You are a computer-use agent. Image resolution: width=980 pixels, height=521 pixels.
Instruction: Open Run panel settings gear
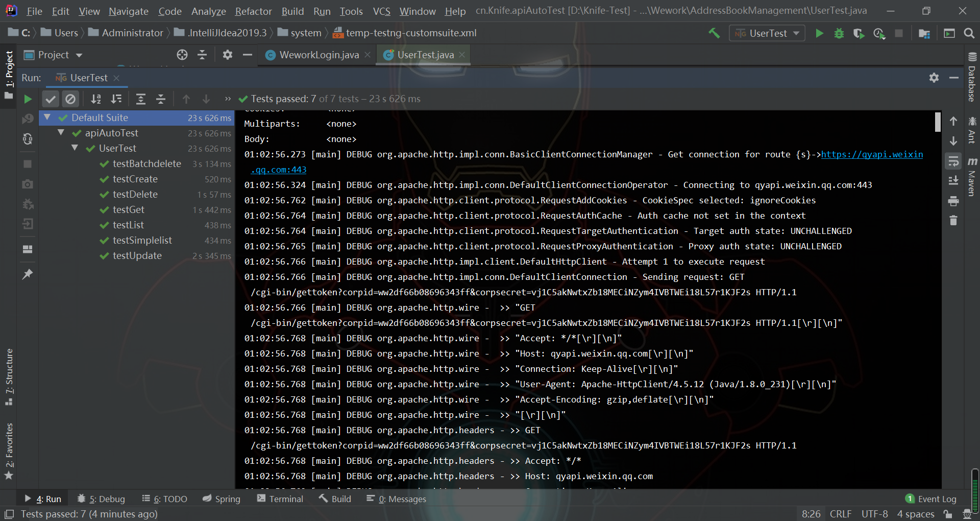tap(934, 78)
